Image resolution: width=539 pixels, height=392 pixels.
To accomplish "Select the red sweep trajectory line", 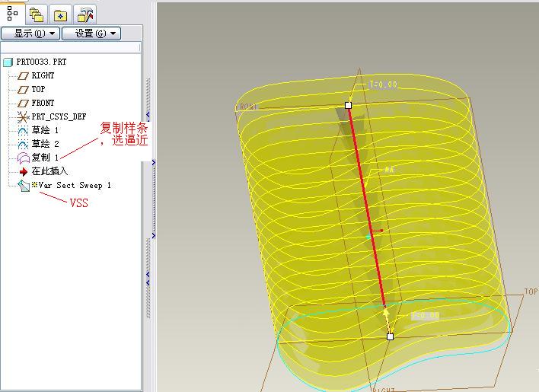I will pyautogui.click(x=367, y=206).
